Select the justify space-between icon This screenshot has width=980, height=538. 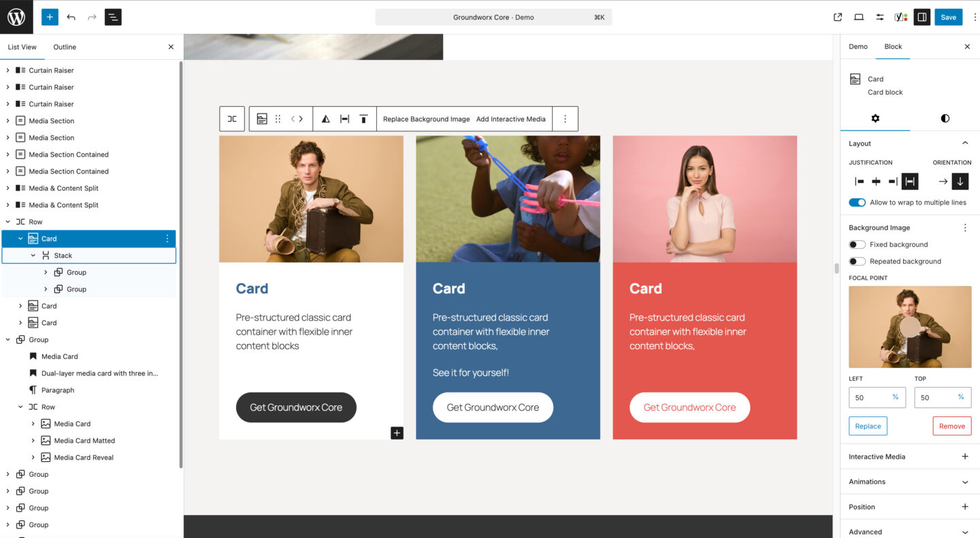(x=910, y=182)
